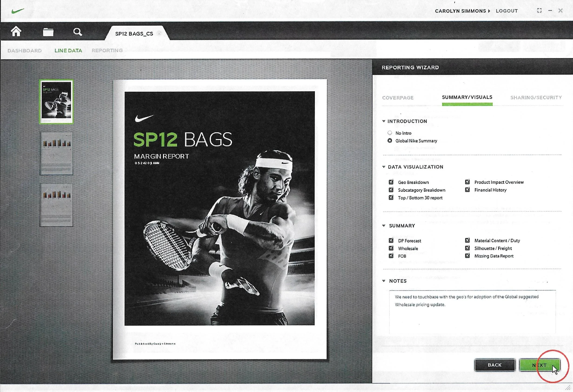573x392 pixels.
Task: Toggle the Financial History checkbox
Action: tap(467, 190)
